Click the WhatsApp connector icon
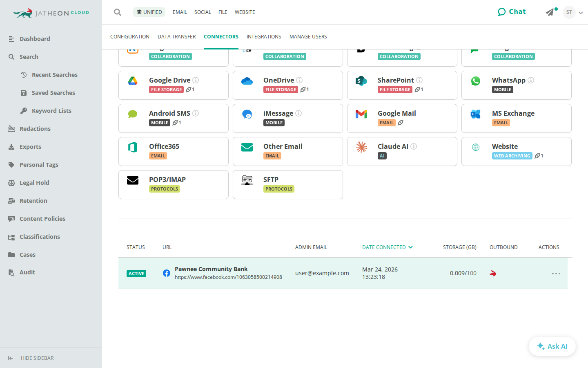 [x=476, y=81]
